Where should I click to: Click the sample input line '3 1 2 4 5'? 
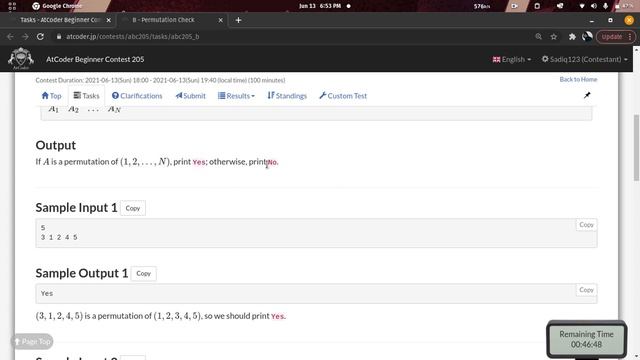(x=59, y=237)
